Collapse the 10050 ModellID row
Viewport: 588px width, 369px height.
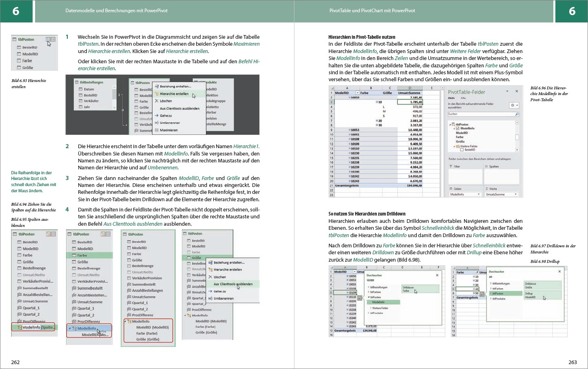349,98
